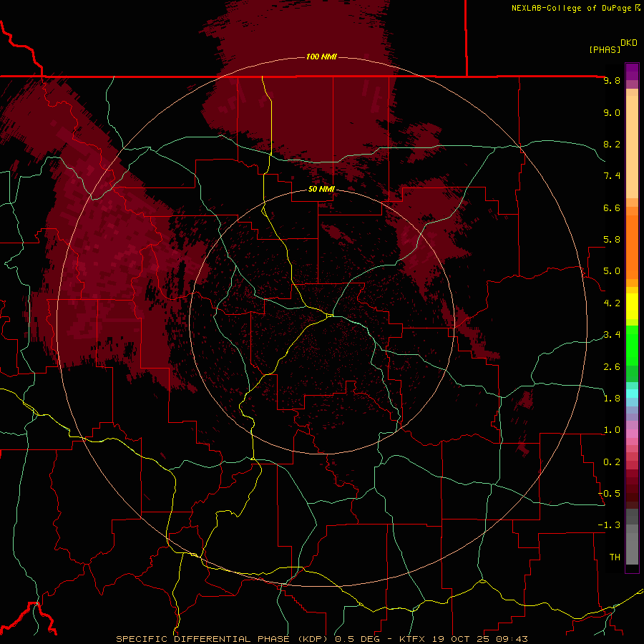Click the bright green segment of the color bar
This screenshot has width=644, height=644.
632,346
